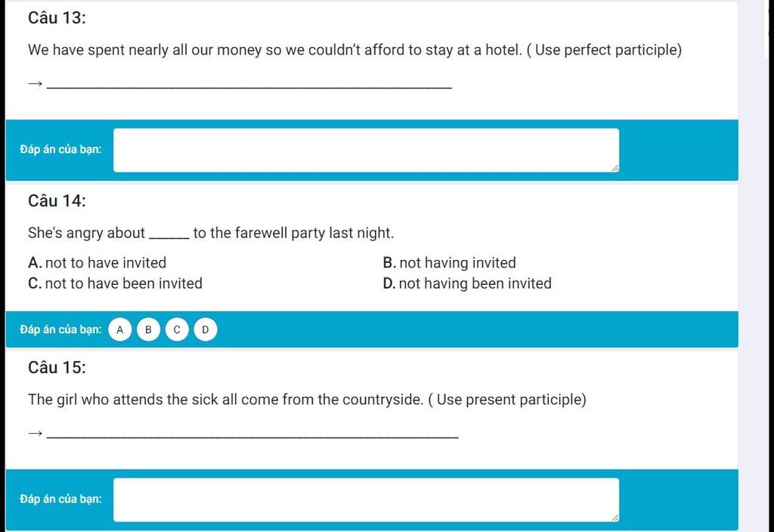
Task: Click the answer text box for Câu 15
Action: 366,500
